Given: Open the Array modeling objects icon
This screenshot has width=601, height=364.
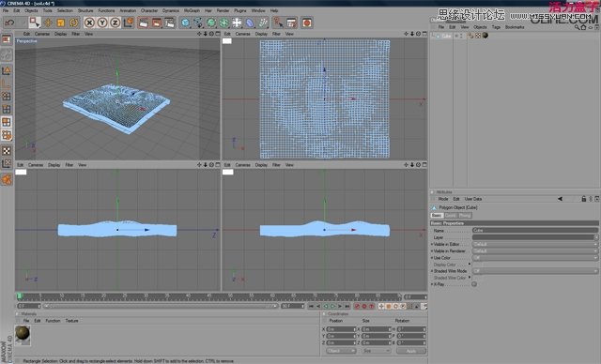Looking at the screenshot, I should 224,23.
